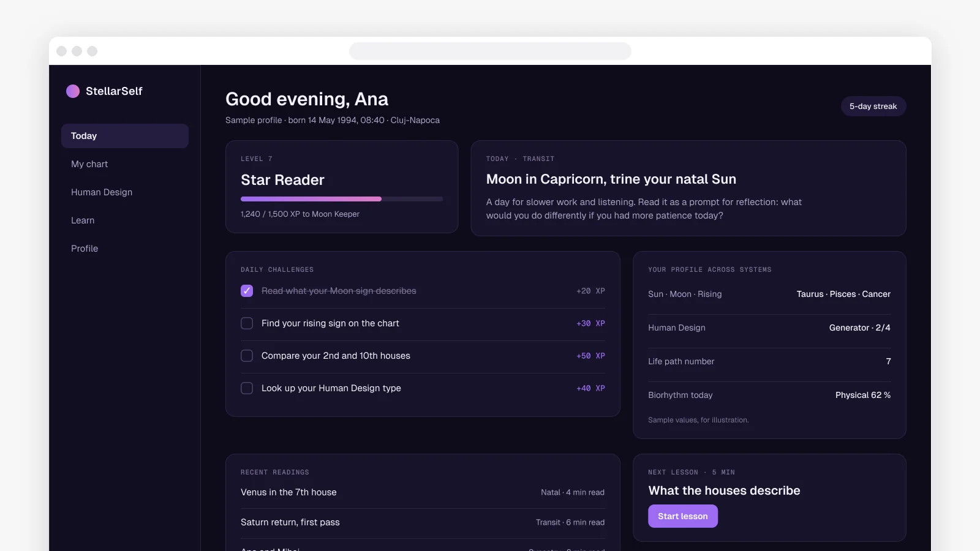Click the Transit · 6 min read label
This screenshot has width=980, height=551.
(x=570, y=523)
